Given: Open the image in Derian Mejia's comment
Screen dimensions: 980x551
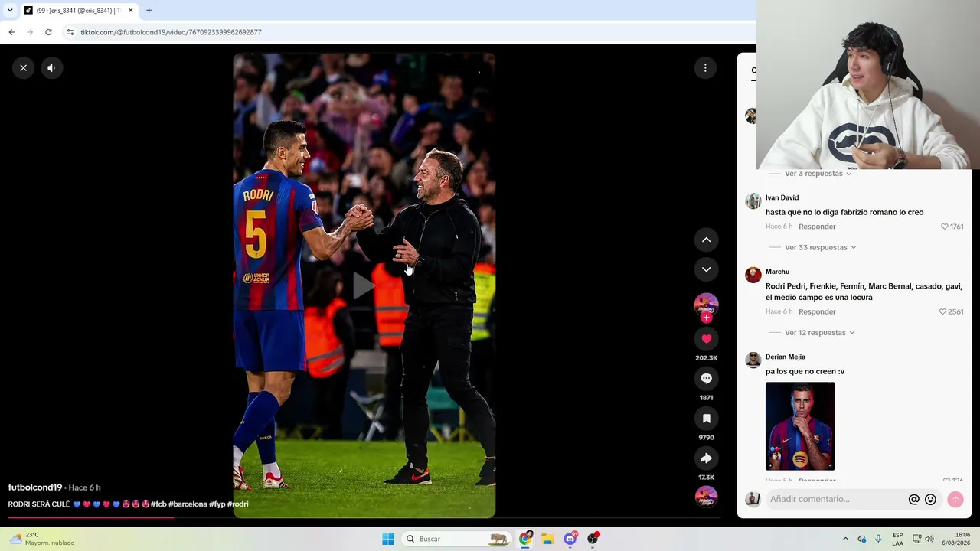Looking at the screenshot, I should click(x=800, y=426).
